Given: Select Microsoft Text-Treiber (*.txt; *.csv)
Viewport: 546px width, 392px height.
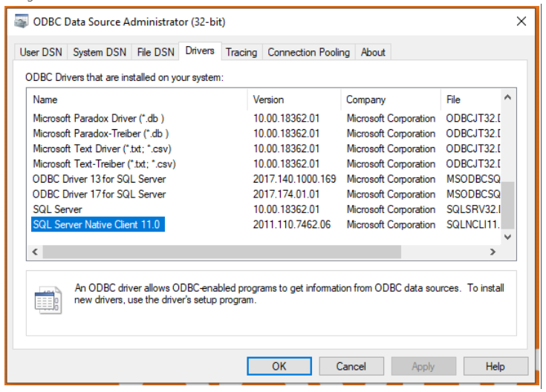Looking at the screenshot, I should pos(104,164).
